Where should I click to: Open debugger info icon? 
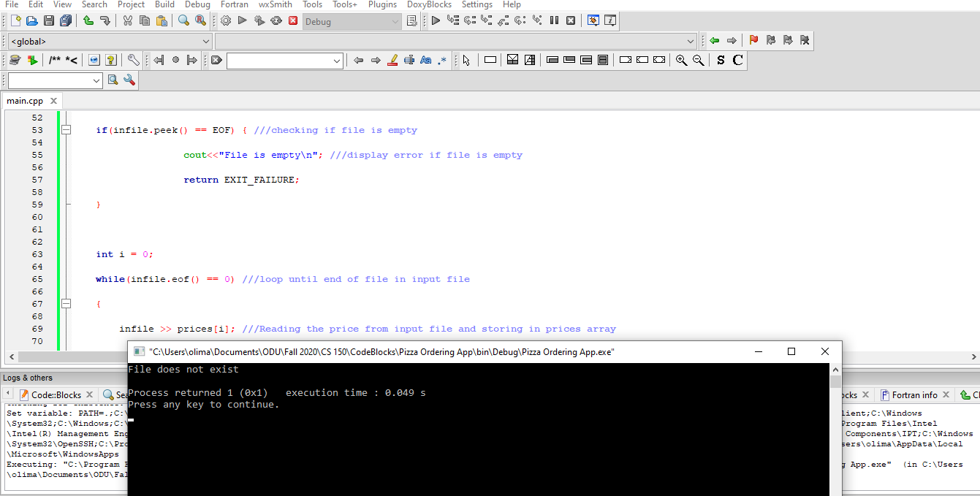click(x=610, y=20)
